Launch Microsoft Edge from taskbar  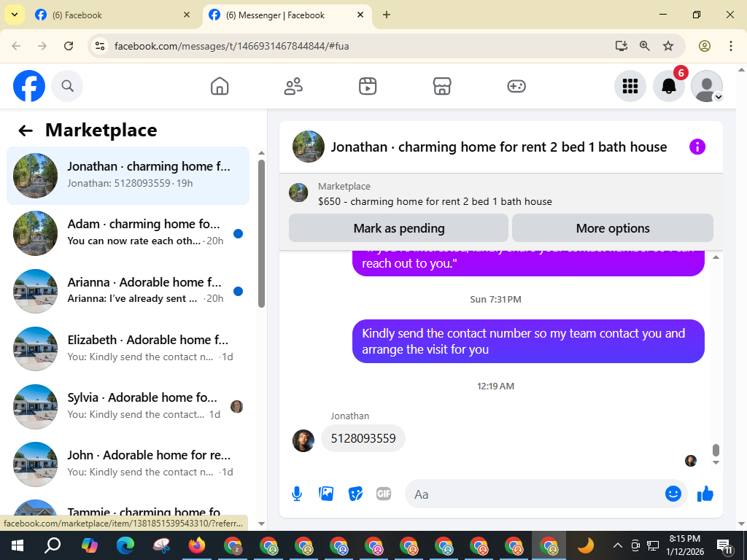point(125,545)
